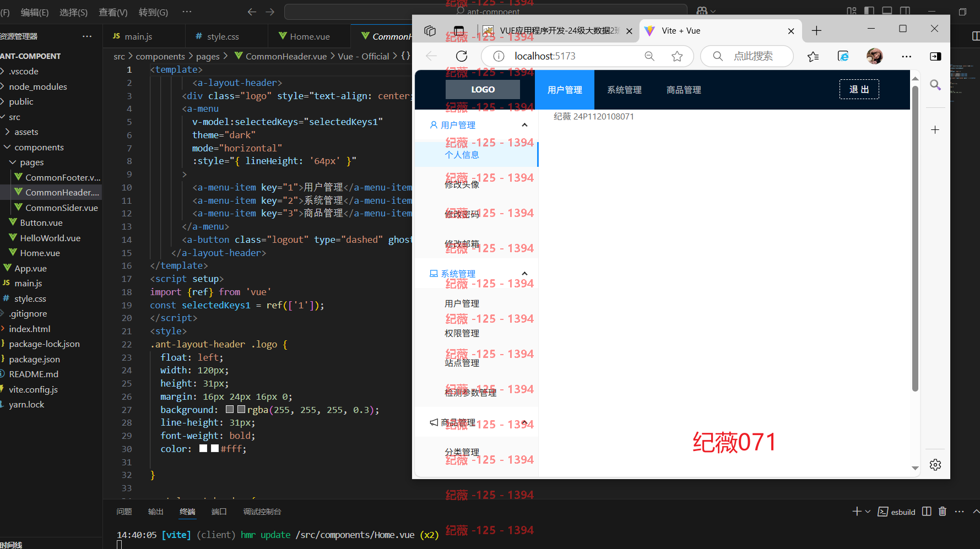The image size is (980, 549).
Task: Open Edge profile avatar
Action: point(874,56)
